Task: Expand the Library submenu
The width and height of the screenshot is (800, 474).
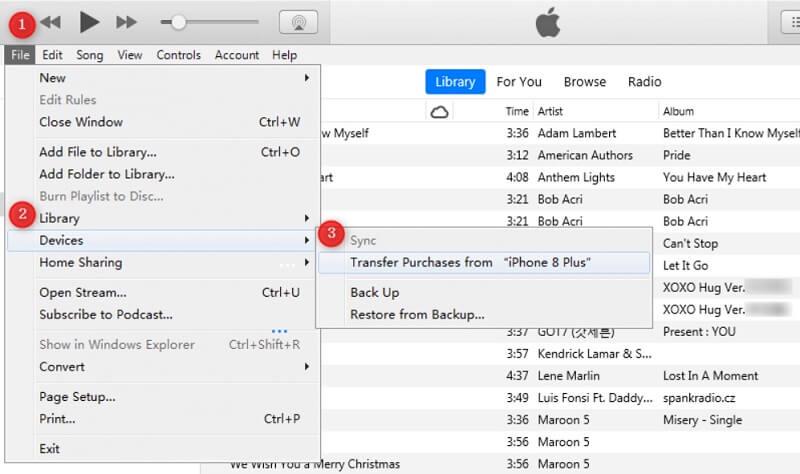Action: point(163,218)
